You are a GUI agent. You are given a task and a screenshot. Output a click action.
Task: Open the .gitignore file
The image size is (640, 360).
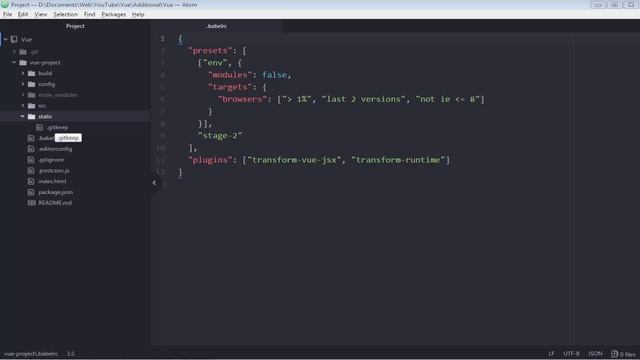click(51, 160)
